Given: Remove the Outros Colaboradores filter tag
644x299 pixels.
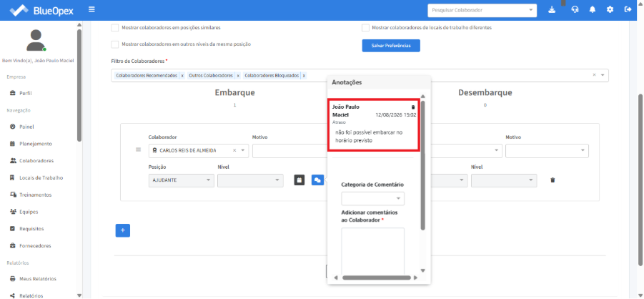Looking at the screenshot, I should coord(237,76).
